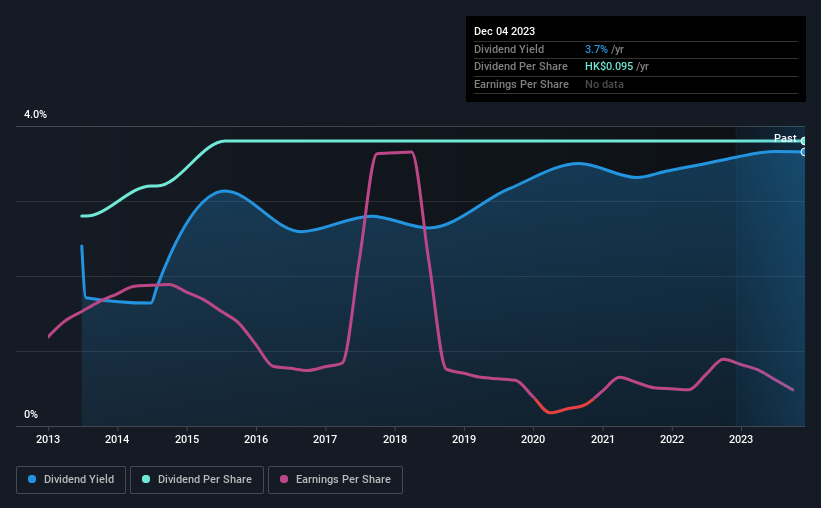Click the 3.7% dividend yield value in tooltip
The width and height of the screenshot is (821, 508).
click(x=596, y=49)
